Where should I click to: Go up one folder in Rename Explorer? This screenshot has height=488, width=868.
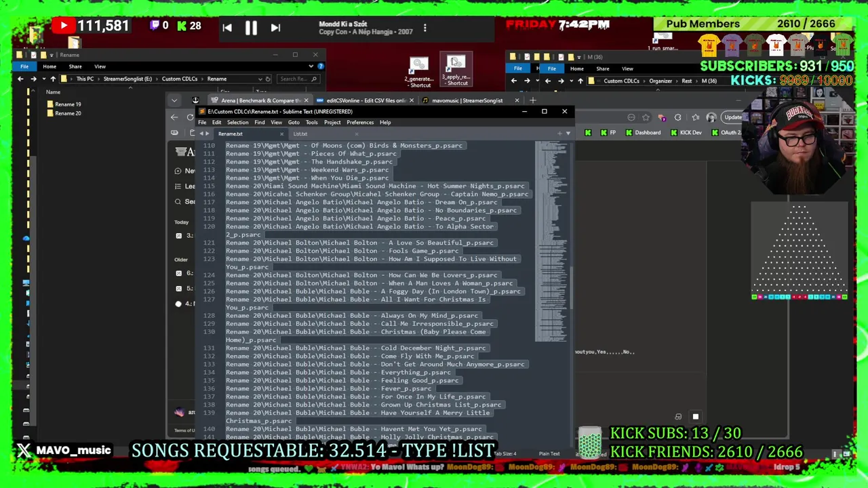[x=52, y=79]
